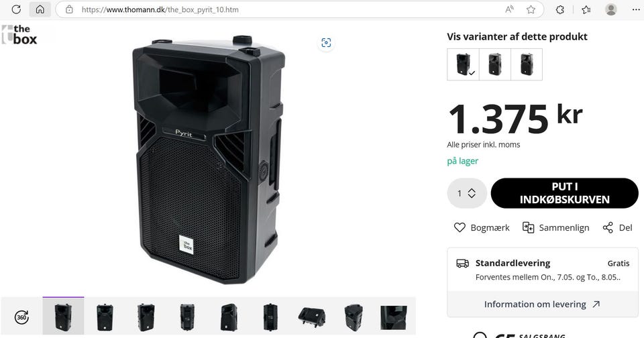Viewport: 644px width, 338px height.
Task: Share the product via Del
Action: 618,227
